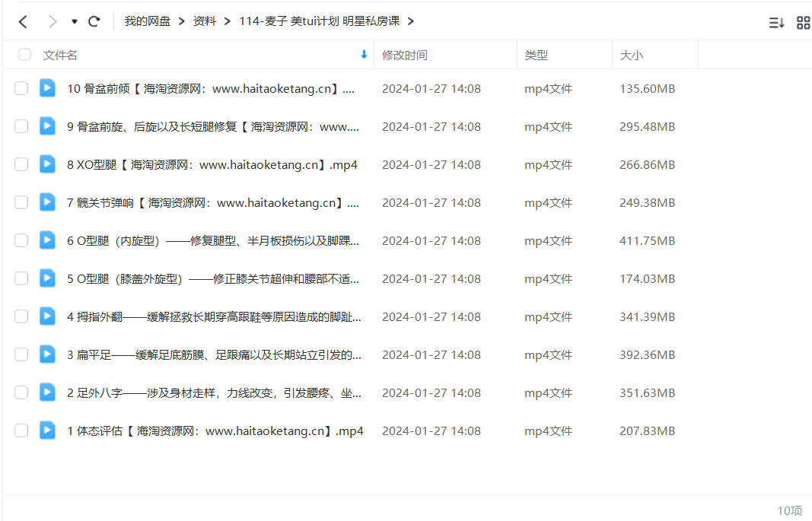The image size is (812, 521).
Task: Click size value 295.48MB
Action: tap(648, 127)
